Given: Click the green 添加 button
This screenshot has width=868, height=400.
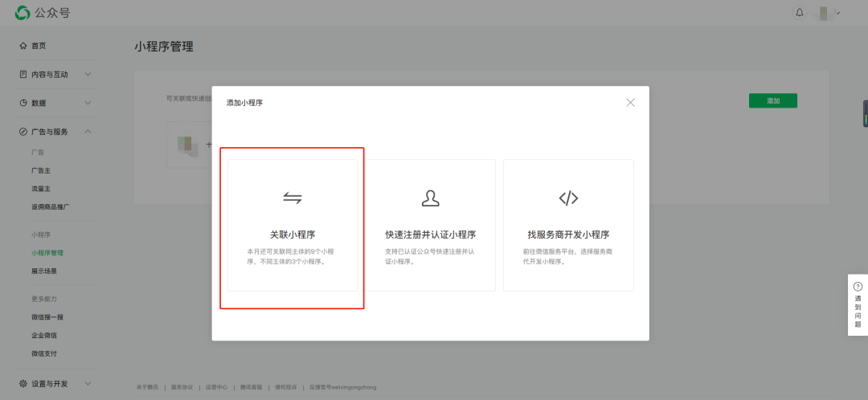Looking at the screenshot, I should tap(773, 100).
